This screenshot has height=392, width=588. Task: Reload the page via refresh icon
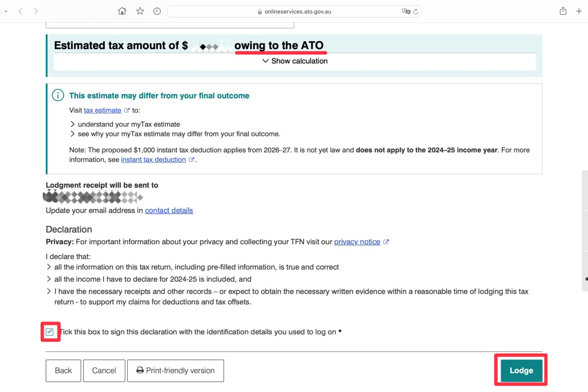click(x=416, y=12)
